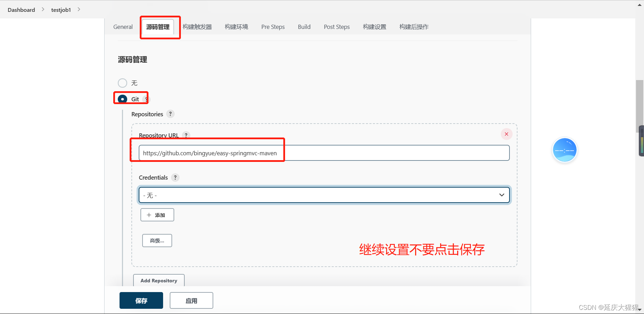Screen dimensions: 644x314
Task: Click the chevron after testjob1 in breadcrumb
Action: (x=79, y=9)
